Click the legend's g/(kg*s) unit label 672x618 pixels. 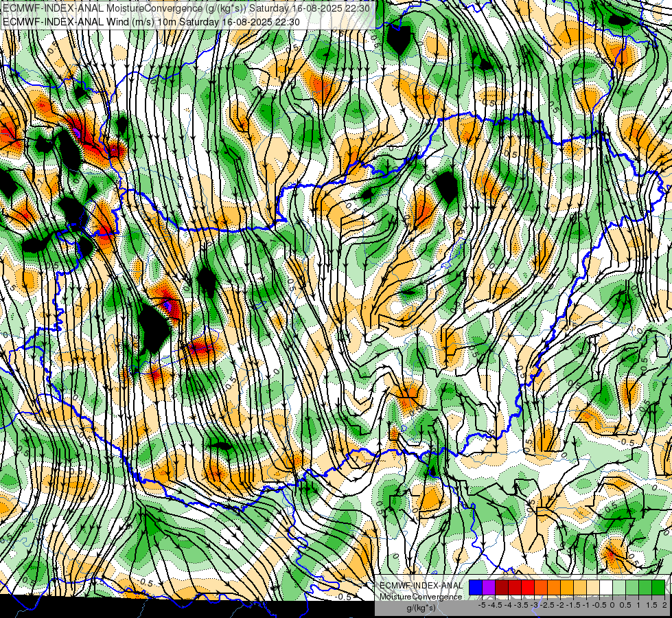coord(421,608)
